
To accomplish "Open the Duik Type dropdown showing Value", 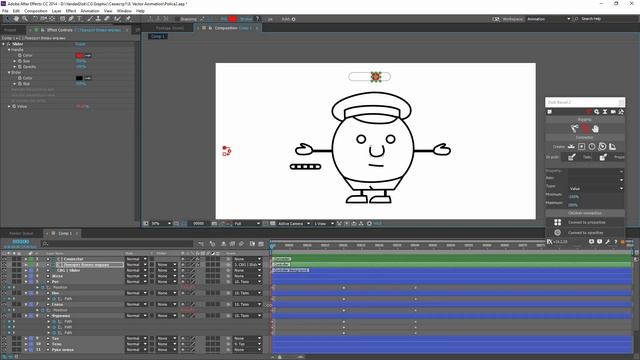I will [596, 189].
